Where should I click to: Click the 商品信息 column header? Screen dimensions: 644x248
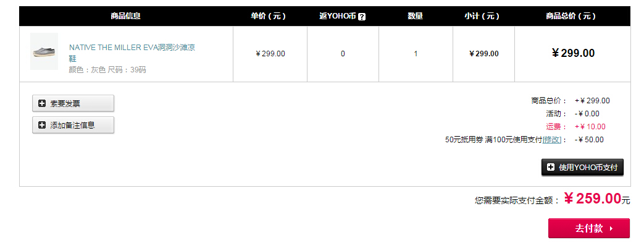[x=126, y=16]
